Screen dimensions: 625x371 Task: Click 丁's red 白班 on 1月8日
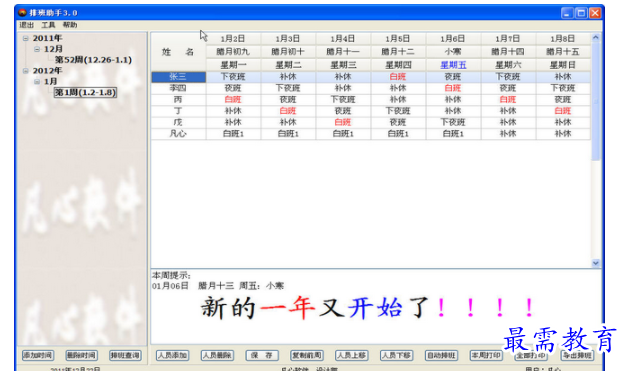pos(563,111)
